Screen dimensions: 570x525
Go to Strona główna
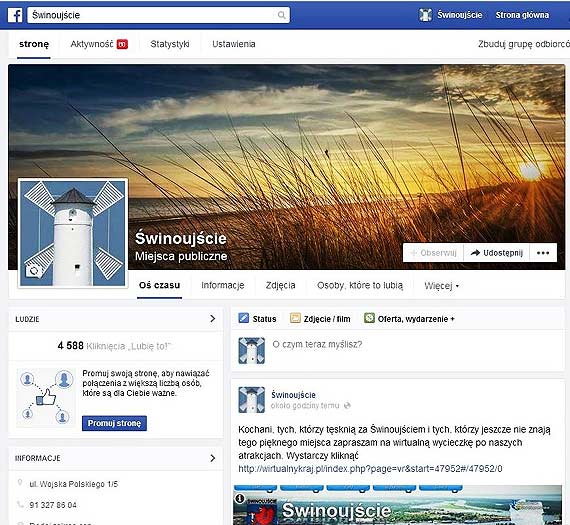(522, 15)
